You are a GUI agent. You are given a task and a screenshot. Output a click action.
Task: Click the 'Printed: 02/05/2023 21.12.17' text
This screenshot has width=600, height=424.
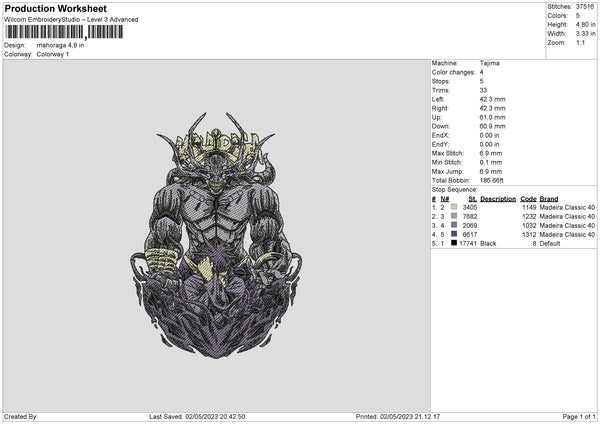pos(398,416)
